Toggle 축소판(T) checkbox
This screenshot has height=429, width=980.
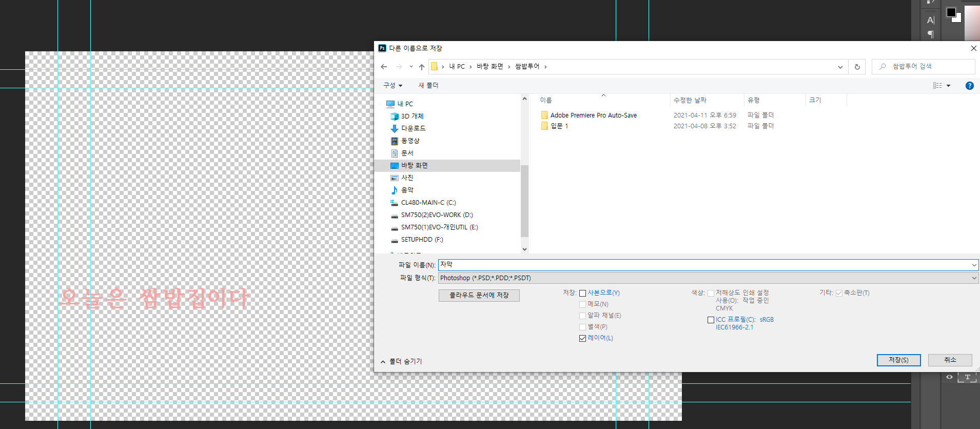pos(839,294)
